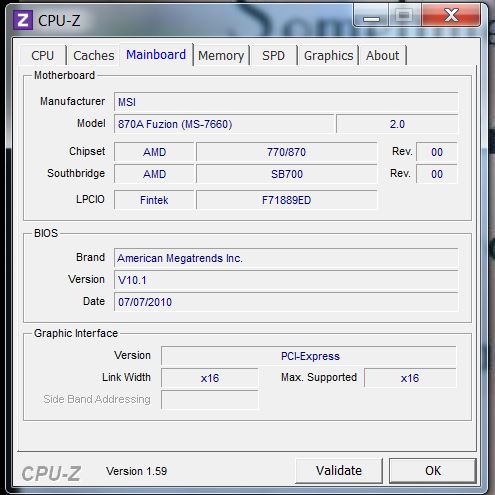495x495 pixels.
Task: Select the Mainboard tab
Action: click(x=156, y=54)
